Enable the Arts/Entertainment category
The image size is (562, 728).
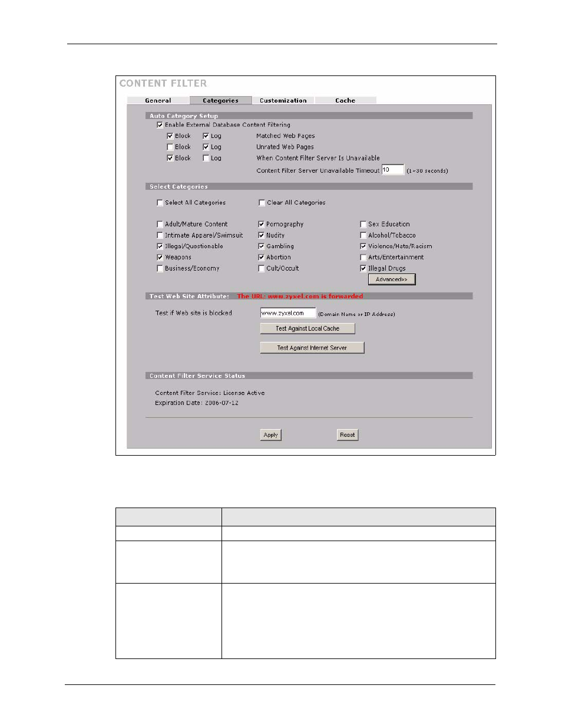pos(363,258)
